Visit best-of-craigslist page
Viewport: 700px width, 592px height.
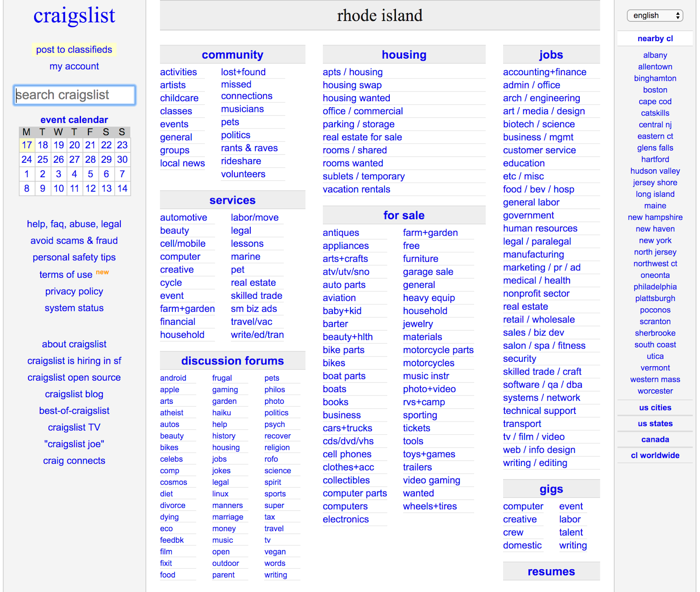tap(74, 411)
